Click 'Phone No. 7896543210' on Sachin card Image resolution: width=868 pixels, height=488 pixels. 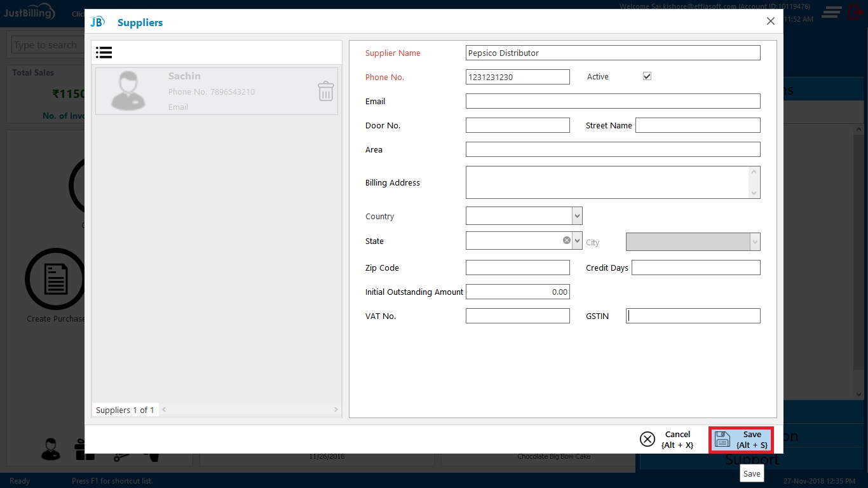pos(212,91)
